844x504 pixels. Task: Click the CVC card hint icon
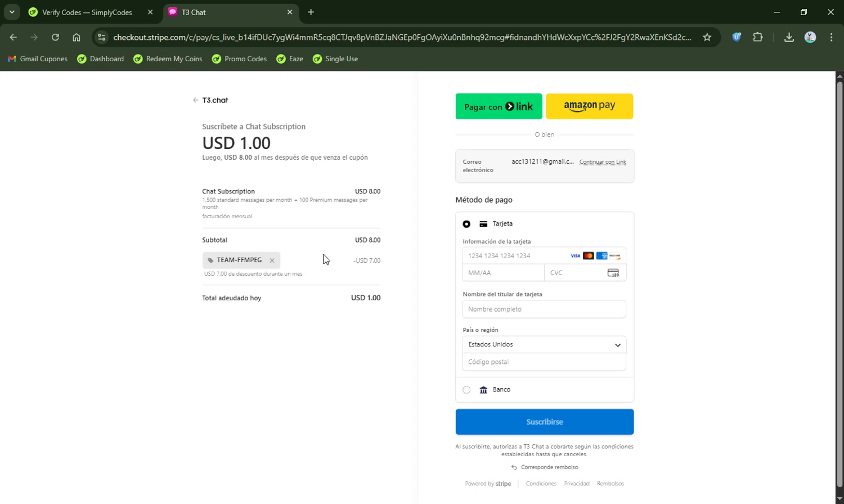click(x=613, y=273)
